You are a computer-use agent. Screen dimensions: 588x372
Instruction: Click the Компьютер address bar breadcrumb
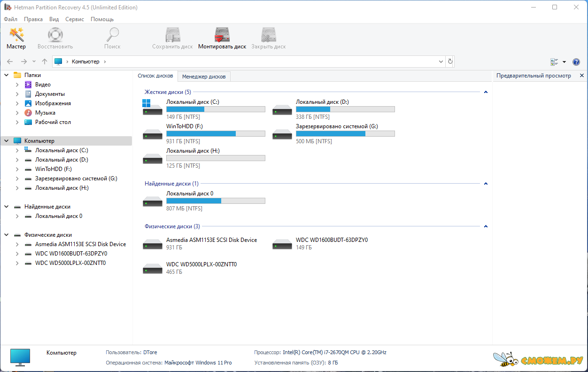tap(85, 62)
